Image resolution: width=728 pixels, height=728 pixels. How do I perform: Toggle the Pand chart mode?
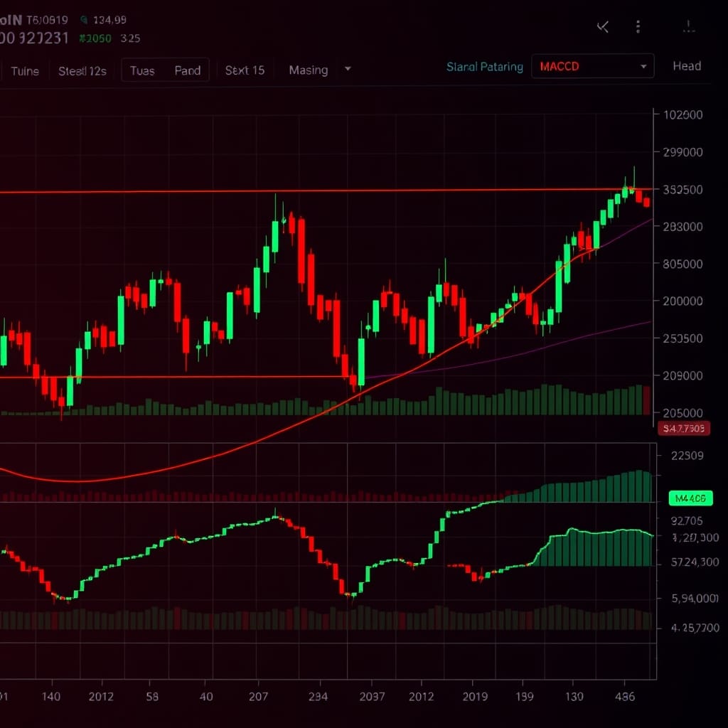(x=188, y=70)
